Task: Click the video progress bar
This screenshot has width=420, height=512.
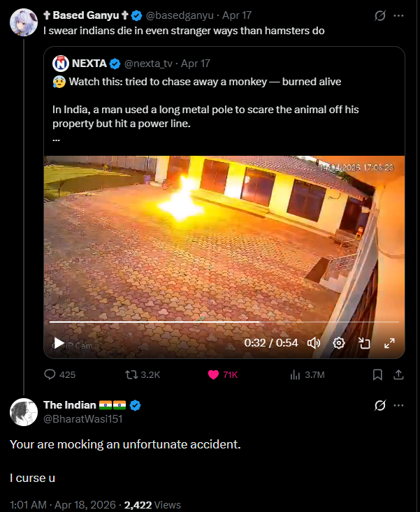Action: (x=224, y=322)
